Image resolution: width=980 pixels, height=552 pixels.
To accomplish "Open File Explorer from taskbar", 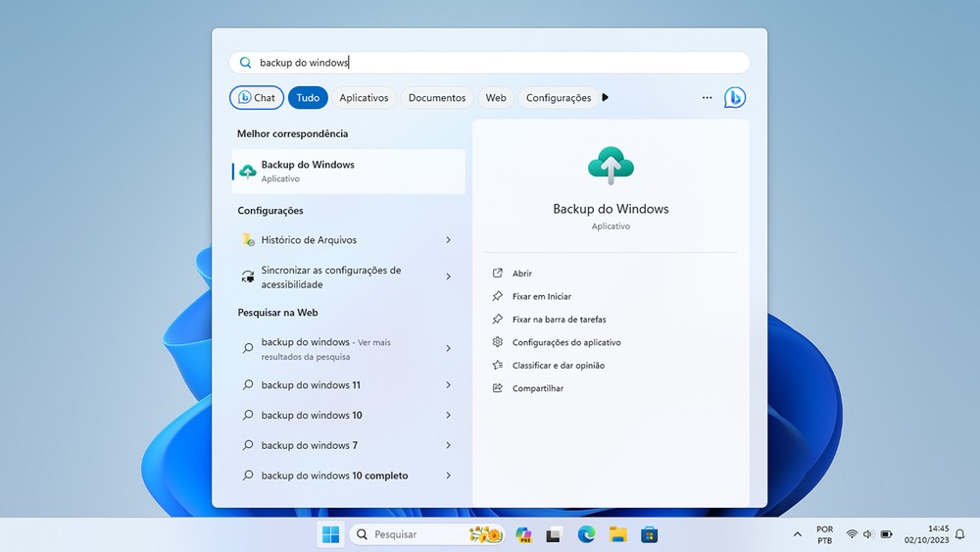I will click(x=618, y=534).
